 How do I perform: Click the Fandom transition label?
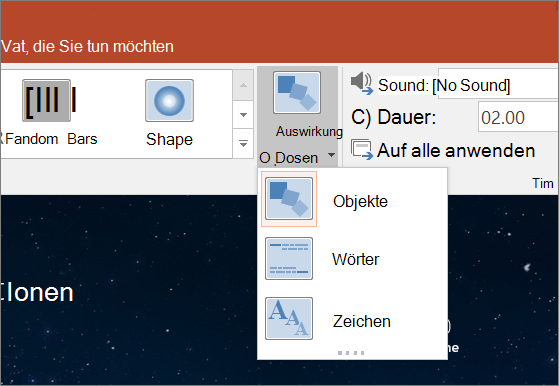click(31, 139)
